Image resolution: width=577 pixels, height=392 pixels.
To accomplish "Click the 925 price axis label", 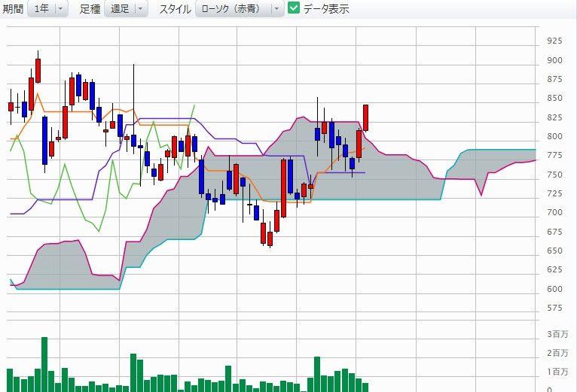I will tap(554, 41).
